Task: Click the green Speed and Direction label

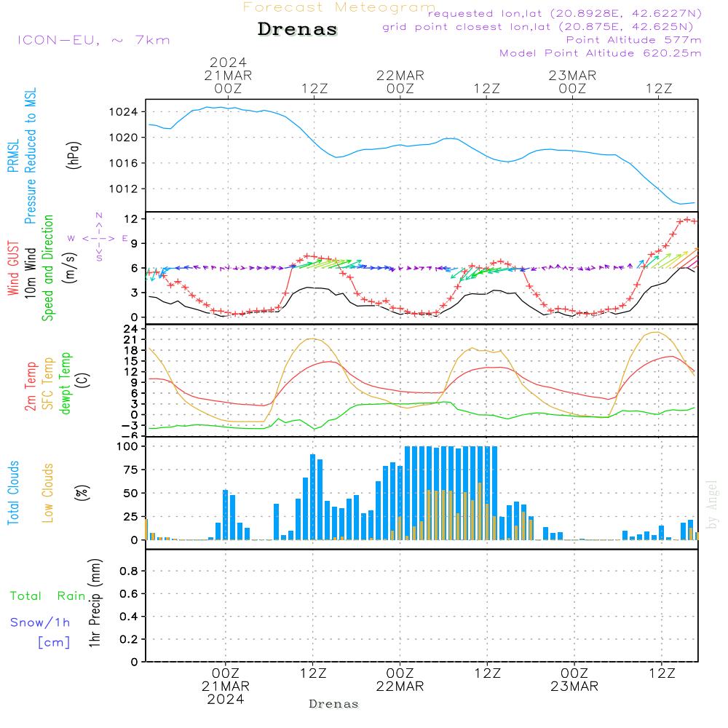Action: pos(48,267)
